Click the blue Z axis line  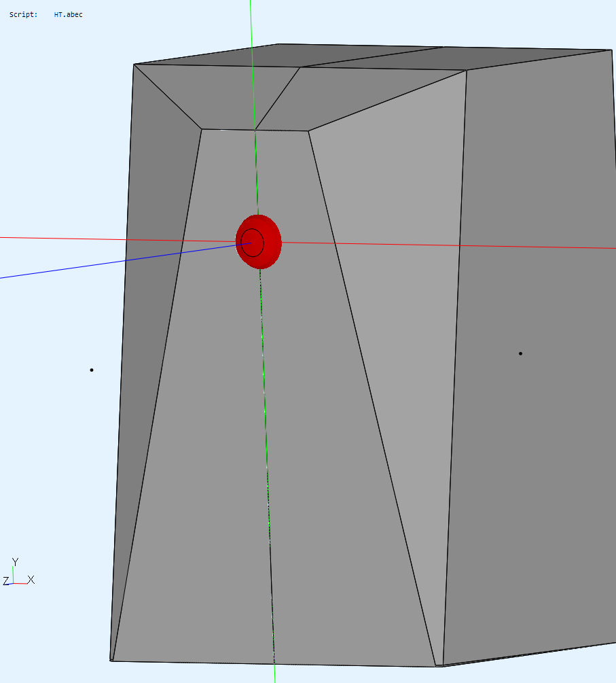point(102,264)
